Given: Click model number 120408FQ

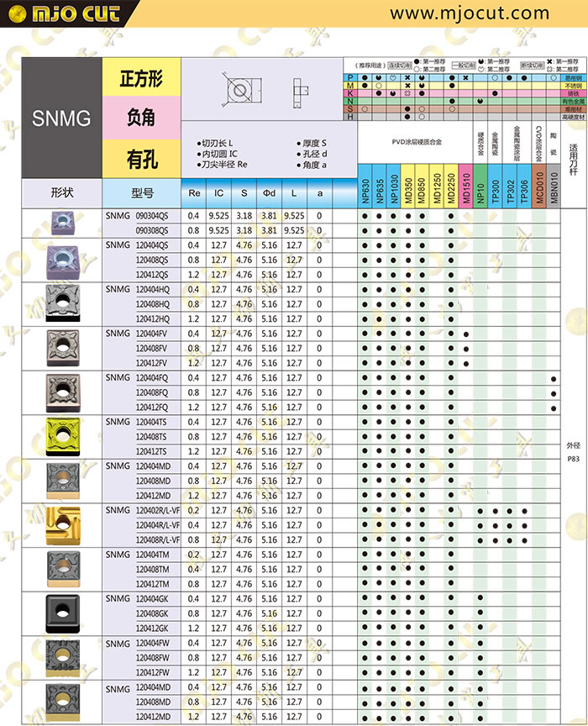Looking at the screenshot, I should [x=152, y=392].
